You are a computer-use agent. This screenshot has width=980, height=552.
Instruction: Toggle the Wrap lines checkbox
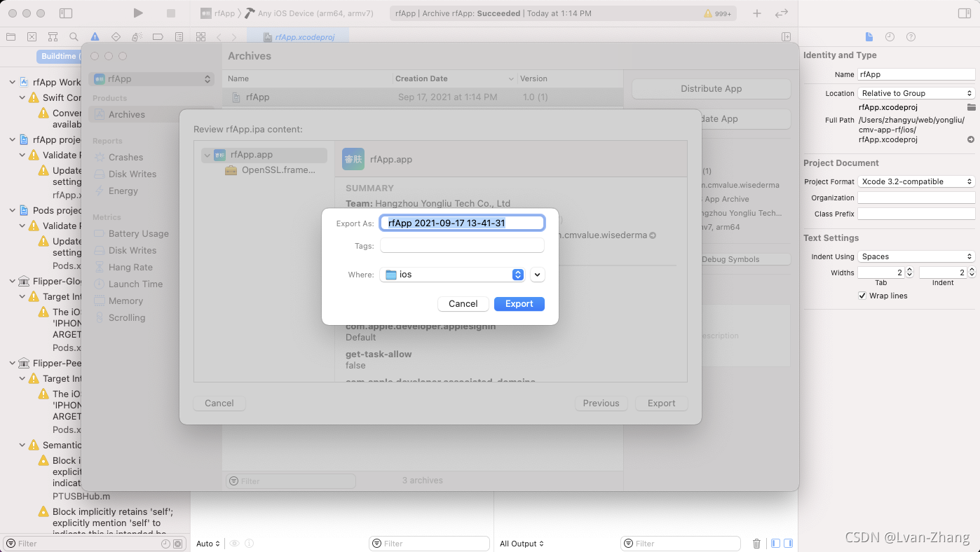pos(862,296)
